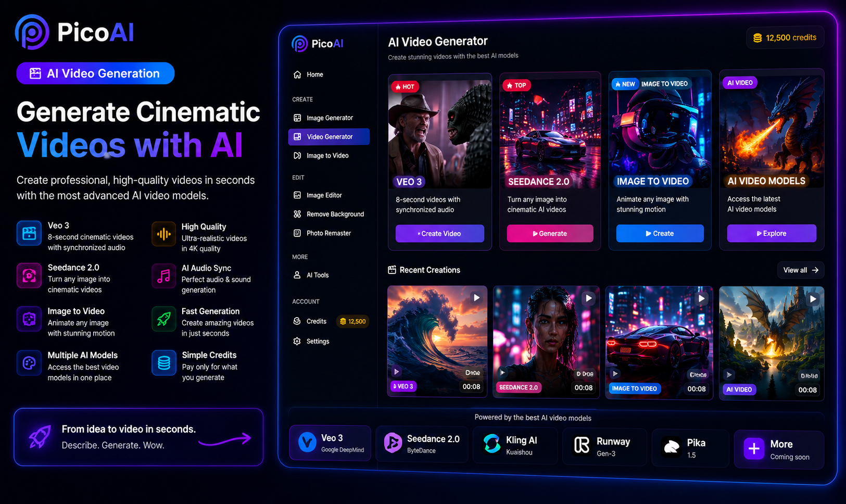Click the Credits icon in the sidebar
Image resolution: width=846 pixels, height=504 pixels.
(297, 321)
